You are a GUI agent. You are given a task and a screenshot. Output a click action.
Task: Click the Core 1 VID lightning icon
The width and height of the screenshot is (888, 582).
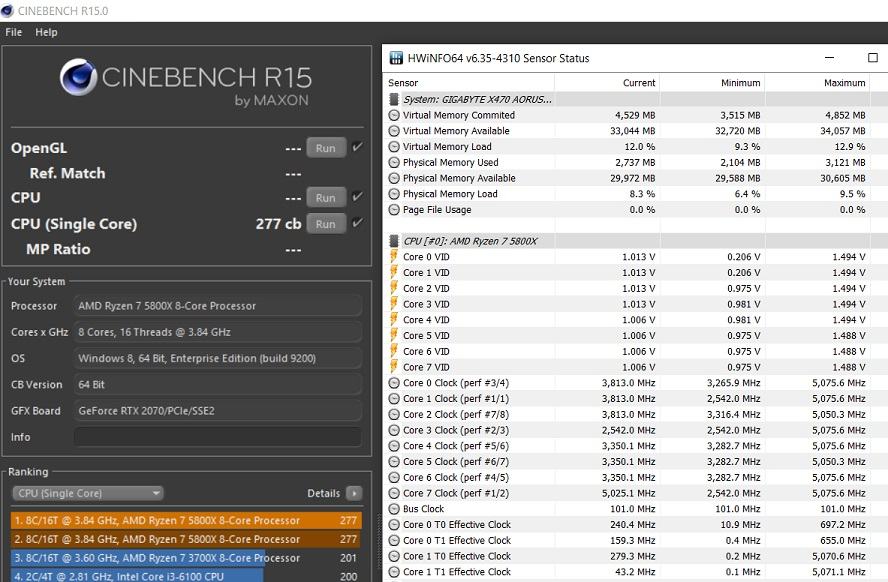[x=394, y=272]
